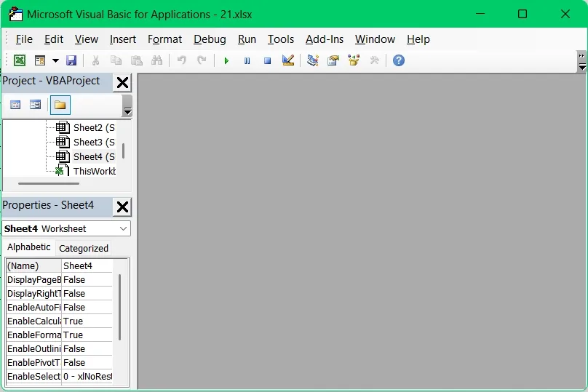This screenshot has height=392, width=588.
Task: Select the EnablePivotTable property value
Action: 87,363
